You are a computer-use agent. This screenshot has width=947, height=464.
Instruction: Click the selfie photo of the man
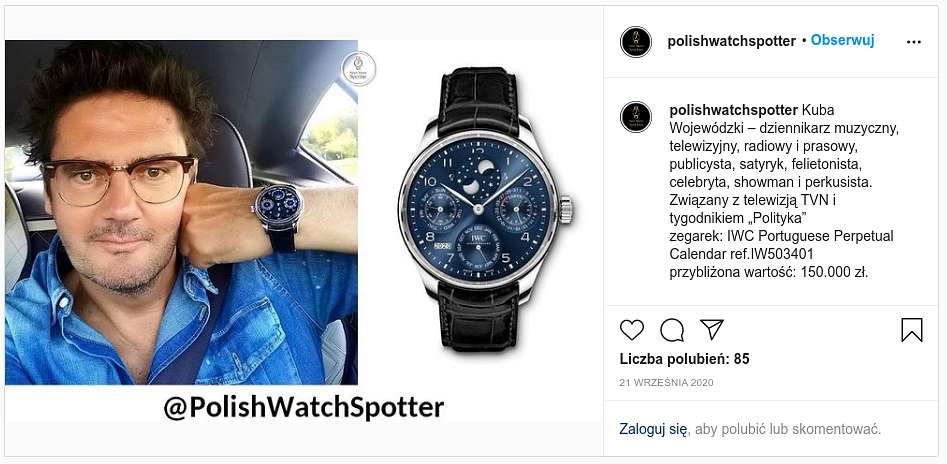[x=181, y=213]
